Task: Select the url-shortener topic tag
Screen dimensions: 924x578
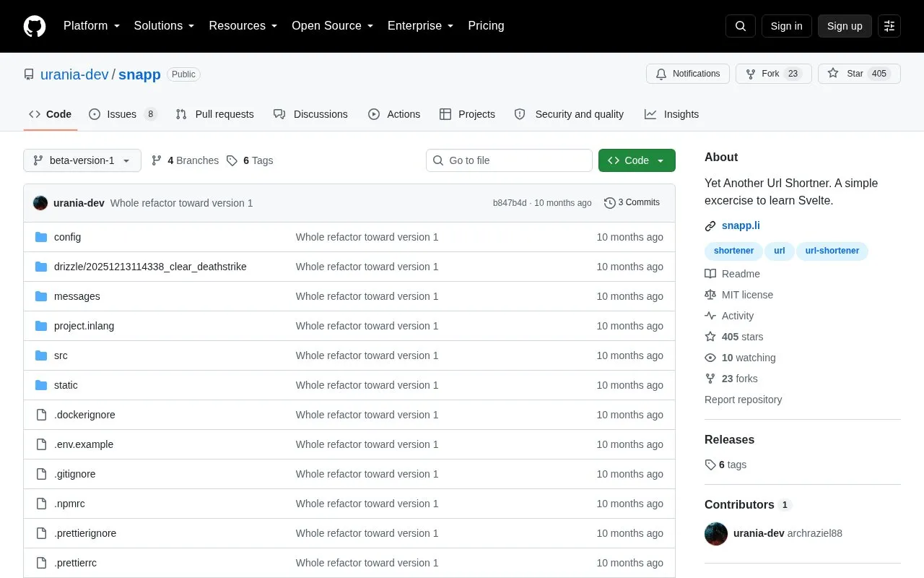Action: click(832, 251)
